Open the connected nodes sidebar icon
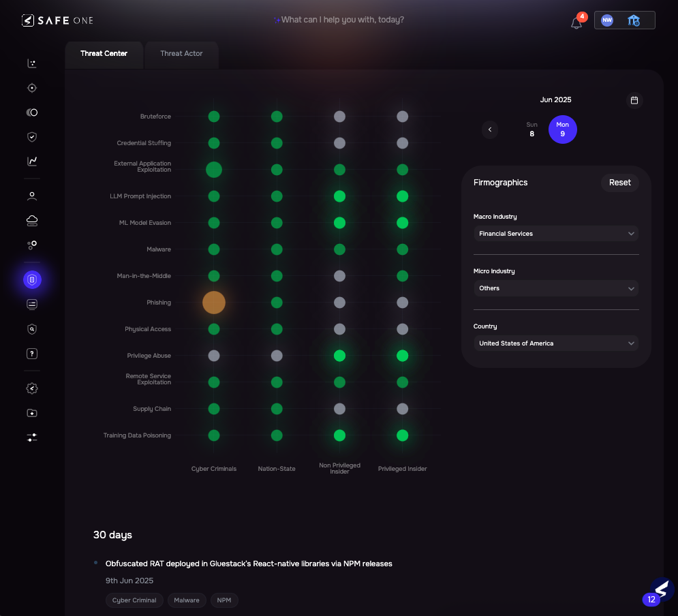The width and height of the screenshot is (678, 616). click(32, 245)
